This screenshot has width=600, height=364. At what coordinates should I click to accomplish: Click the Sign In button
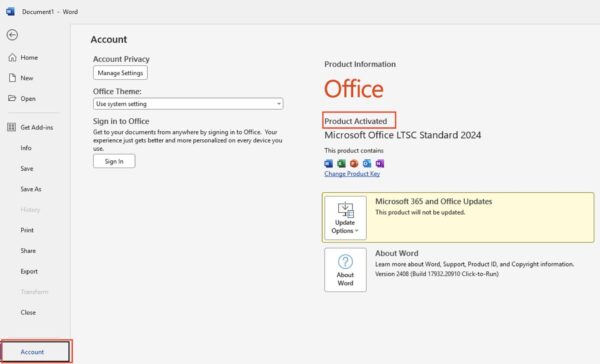(x=114, y=161)
